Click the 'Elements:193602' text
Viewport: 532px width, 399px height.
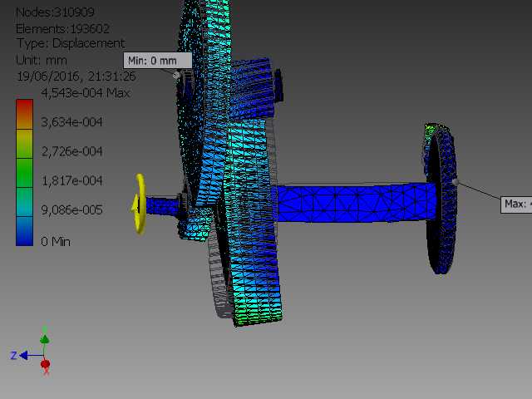[x=62, y=28]
